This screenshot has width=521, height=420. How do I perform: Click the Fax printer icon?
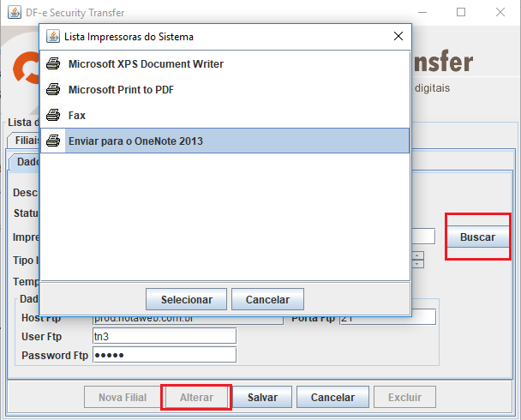point(53,116)
